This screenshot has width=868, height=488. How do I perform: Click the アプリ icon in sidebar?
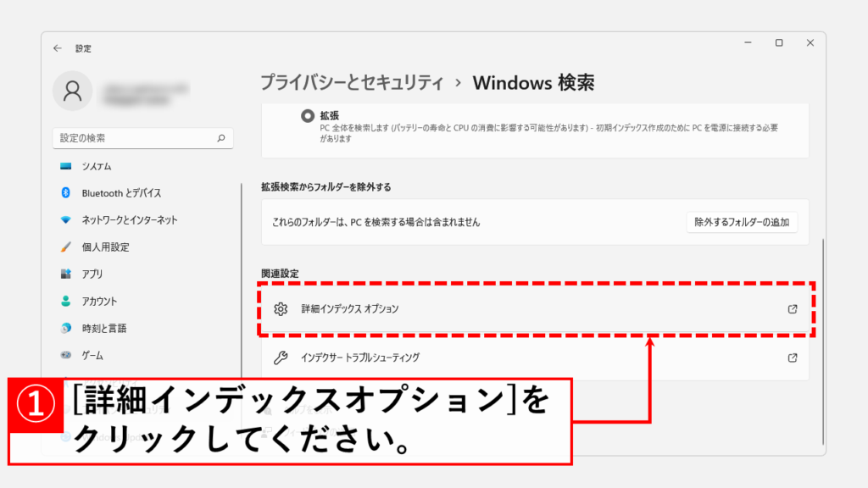pos(66,274)
